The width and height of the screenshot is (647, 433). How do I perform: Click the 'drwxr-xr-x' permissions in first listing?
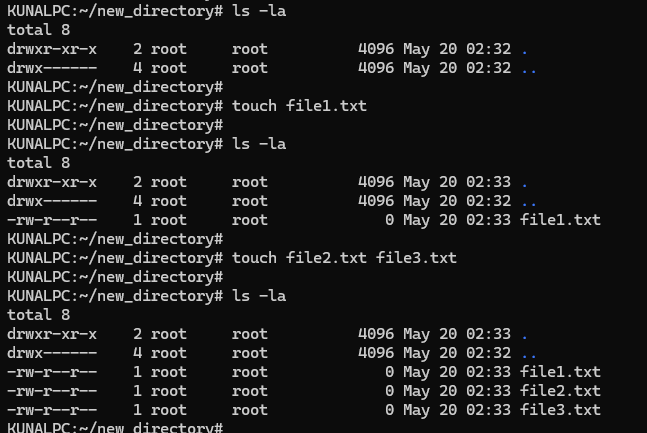52,49
